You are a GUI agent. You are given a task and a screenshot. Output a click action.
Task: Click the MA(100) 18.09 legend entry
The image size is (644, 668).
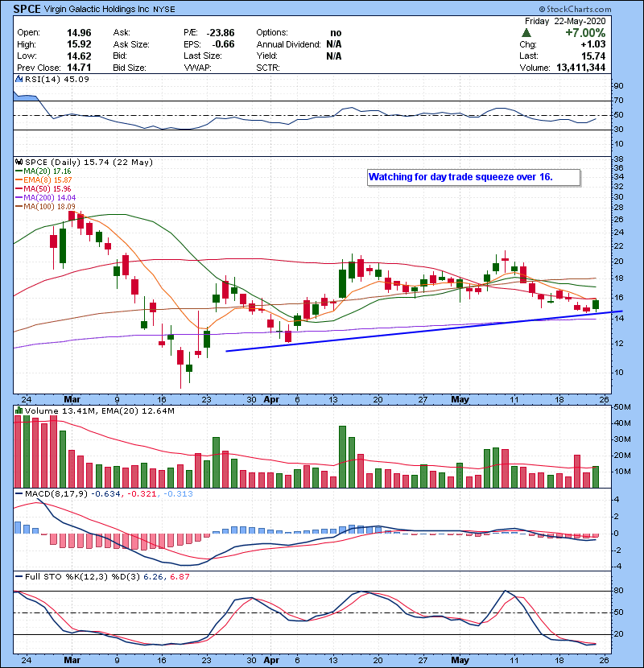tap(49, 207)
